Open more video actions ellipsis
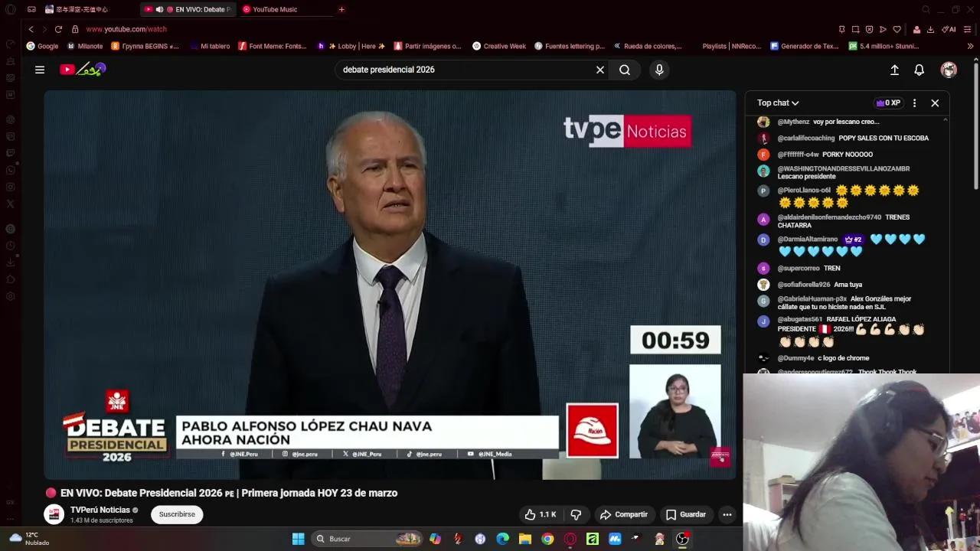The image size is (980, 551). (x=727, y=514)
